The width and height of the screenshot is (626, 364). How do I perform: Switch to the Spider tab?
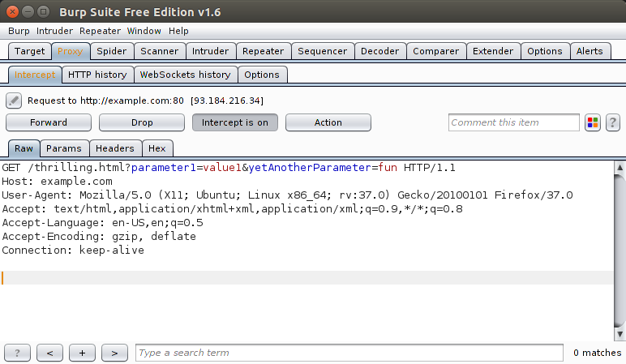111,52
